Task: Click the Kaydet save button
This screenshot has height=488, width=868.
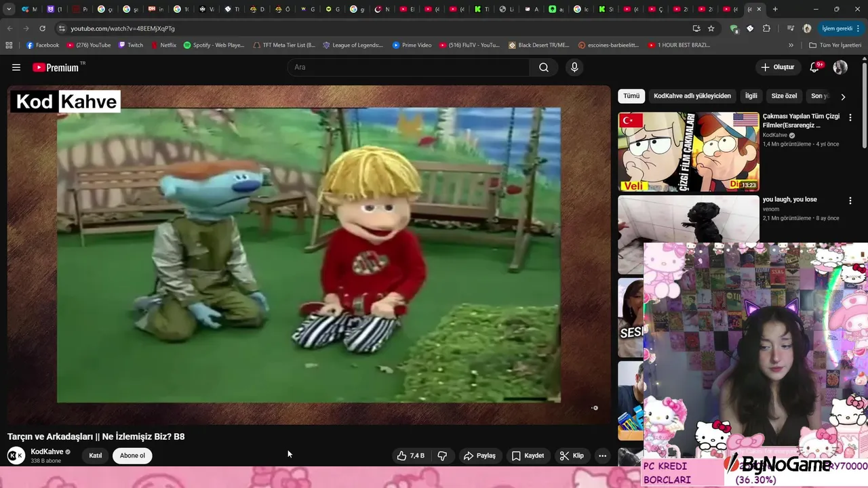Action: [528, 455]
